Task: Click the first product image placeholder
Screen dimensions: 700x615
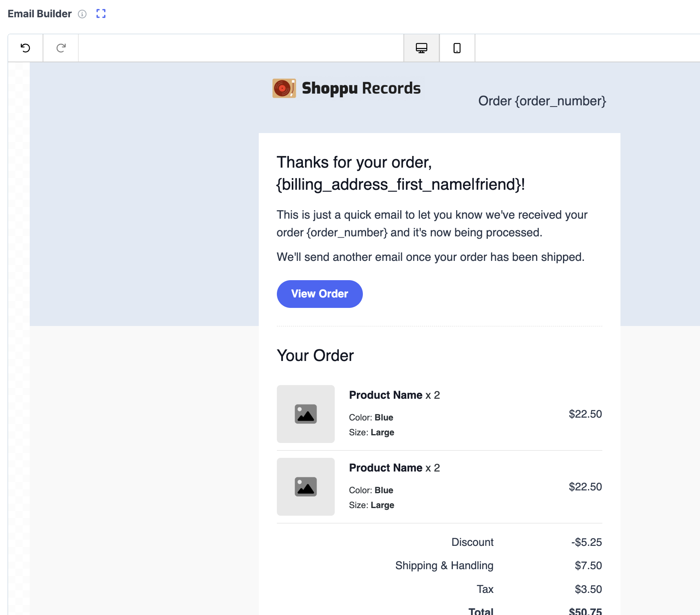Action: coord(306,414)
